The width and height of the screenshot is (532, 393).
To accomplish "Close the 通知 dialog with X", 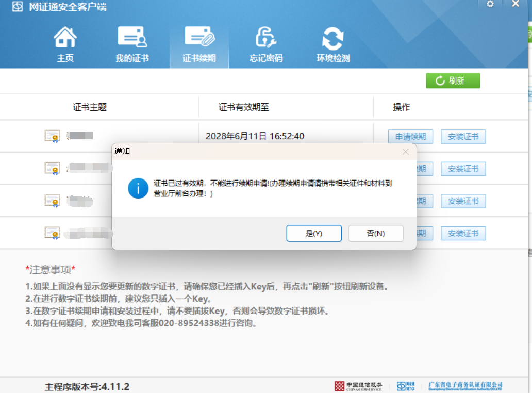I will [x=406, y=152].
